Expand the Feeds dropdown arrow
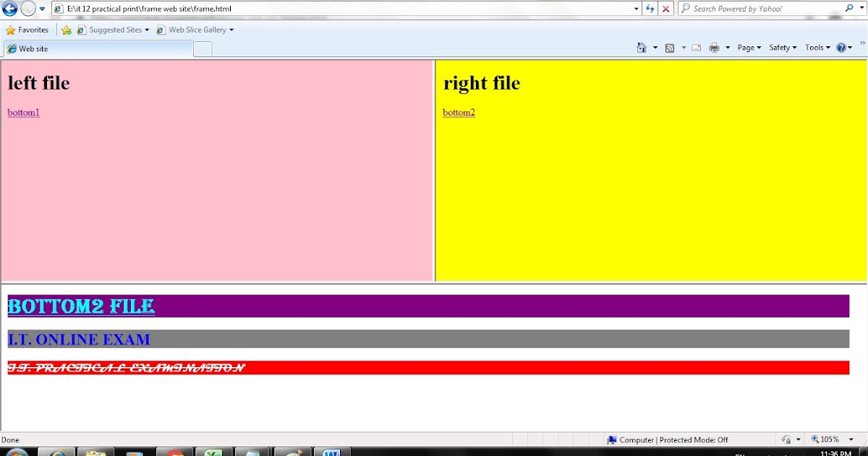The height and width of the screenshot is (456, 868). click(684, 48)
